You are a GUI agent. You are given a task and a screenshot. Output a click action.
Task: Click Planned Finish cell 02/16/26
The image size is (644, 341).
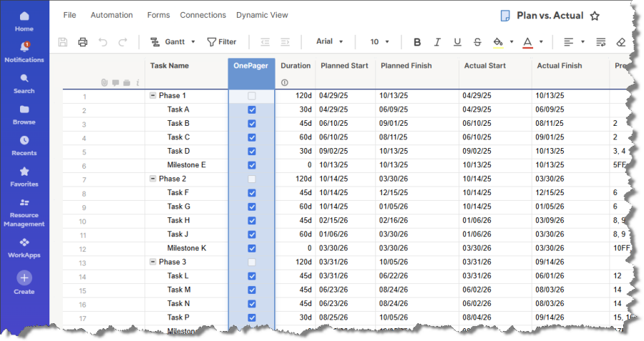[417, 220]
